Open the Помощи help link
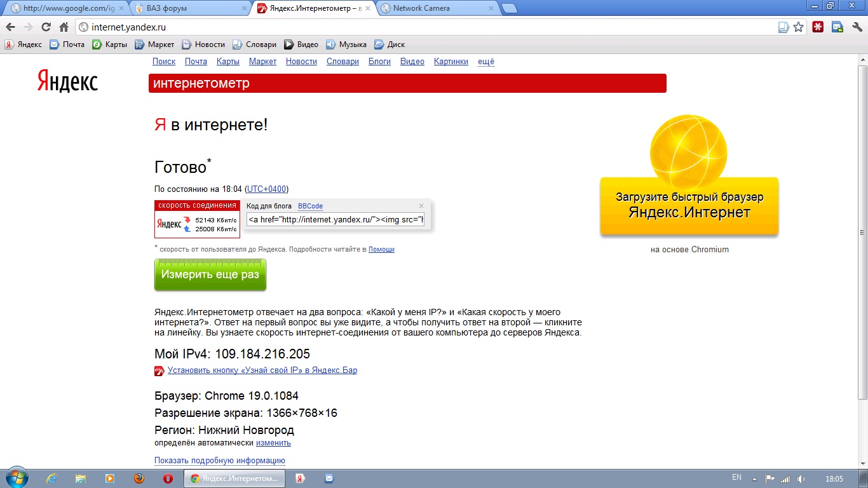Viewport: 868px width, 488px height. [x=381, y=250]
